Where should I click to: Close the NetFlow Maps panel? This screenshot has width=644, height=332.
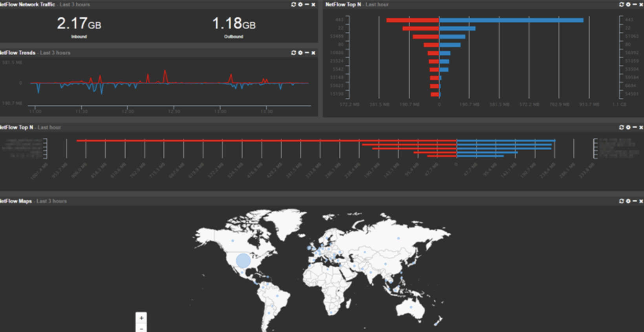click(641, 201)
